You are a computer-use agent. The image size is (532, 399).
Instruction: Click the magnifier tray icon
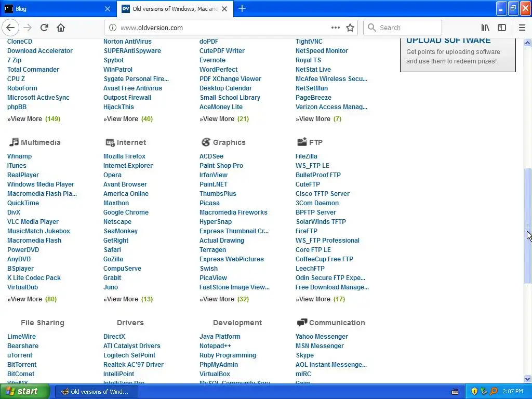click(x=494, y=391)
